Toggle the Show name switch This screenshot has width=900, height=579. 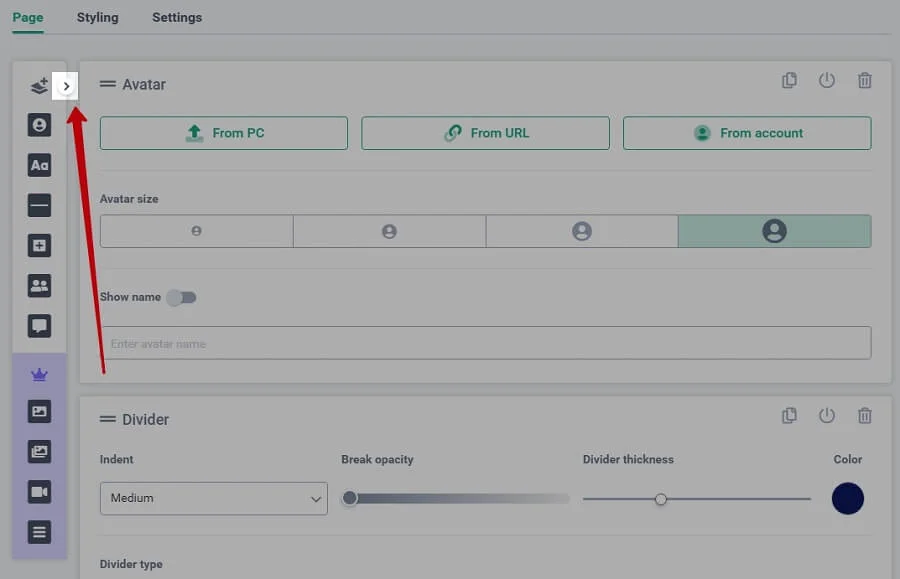coord(182,297)
